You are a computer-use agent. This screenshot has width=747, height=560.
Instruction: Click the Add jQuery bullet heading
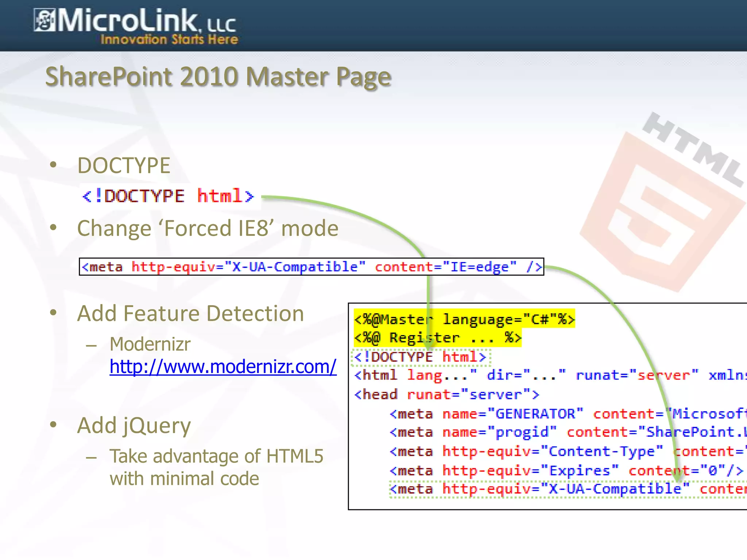tap(134, 425)
